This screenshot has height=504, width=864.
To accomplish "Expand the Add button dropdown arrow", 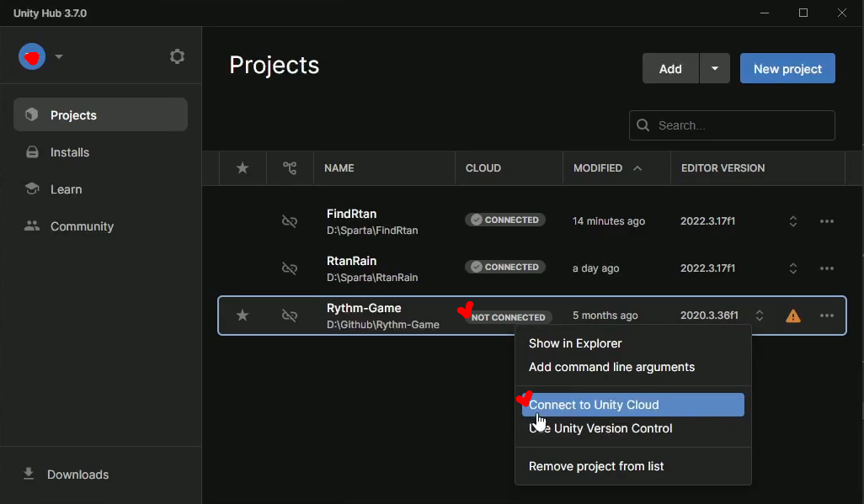I will (715, 68).
